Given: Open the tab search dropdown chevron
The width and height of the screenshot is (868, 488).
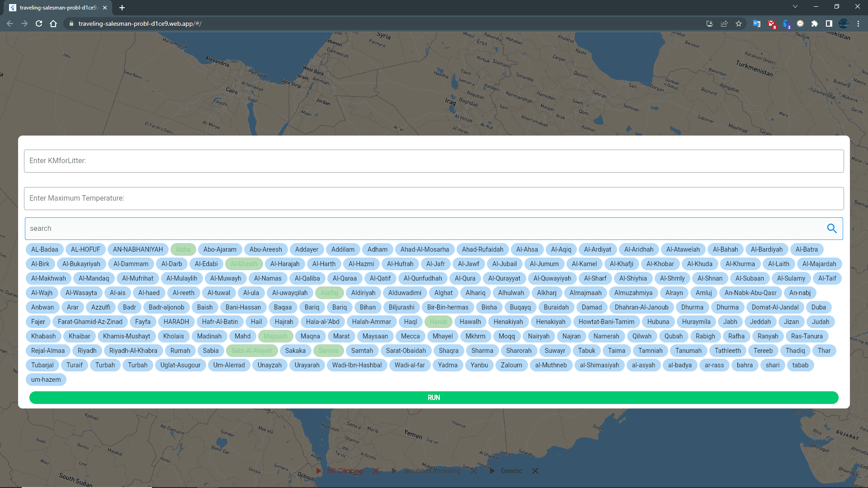Looking at the screenshot, I should click(x=795, y=7).
